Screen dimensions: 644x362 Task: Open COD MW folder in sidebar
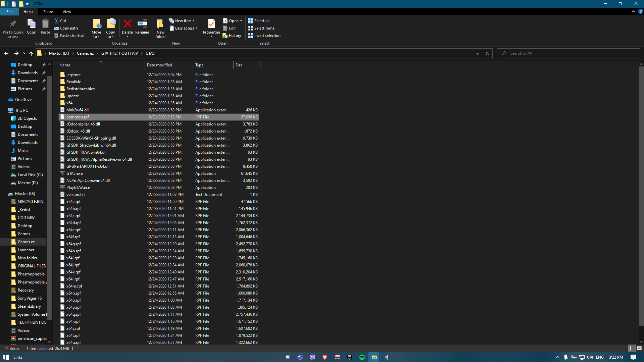[26, 218]
